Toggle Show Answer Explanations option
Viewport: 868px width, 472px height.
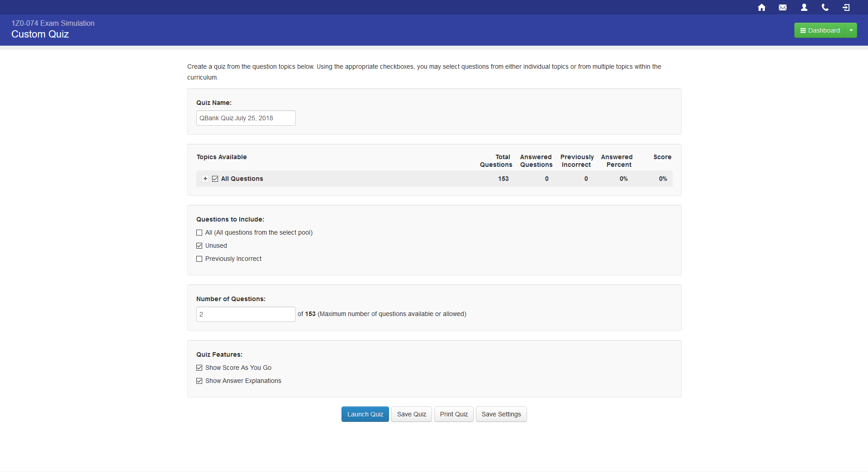tap(199, 381)
